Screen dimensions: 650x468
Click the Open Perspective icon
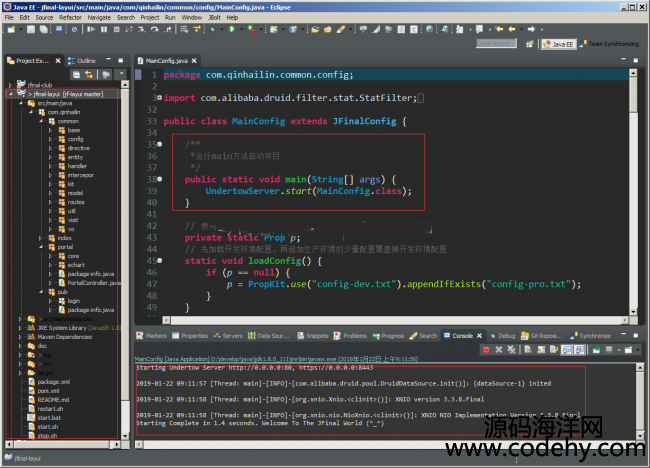tap(527, 44)
